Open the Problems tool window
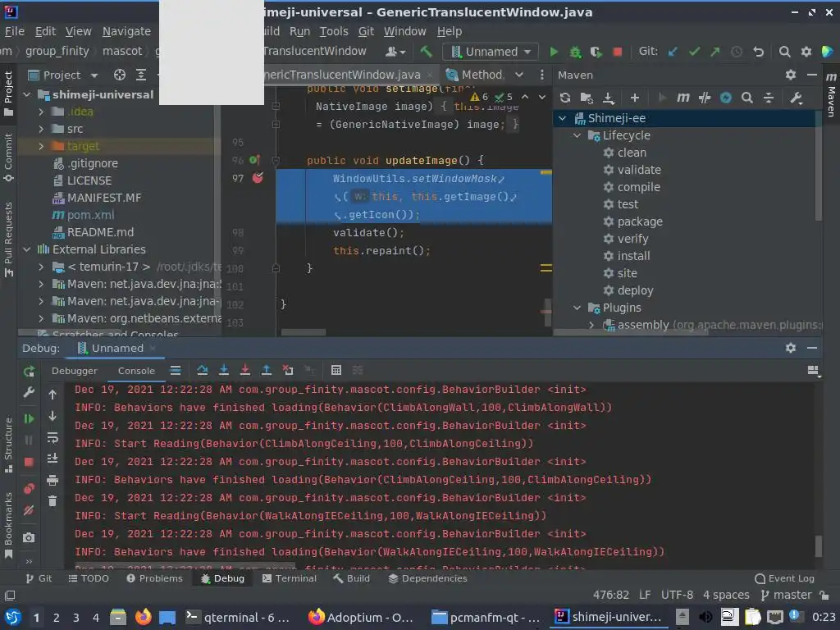 (154, 578)
